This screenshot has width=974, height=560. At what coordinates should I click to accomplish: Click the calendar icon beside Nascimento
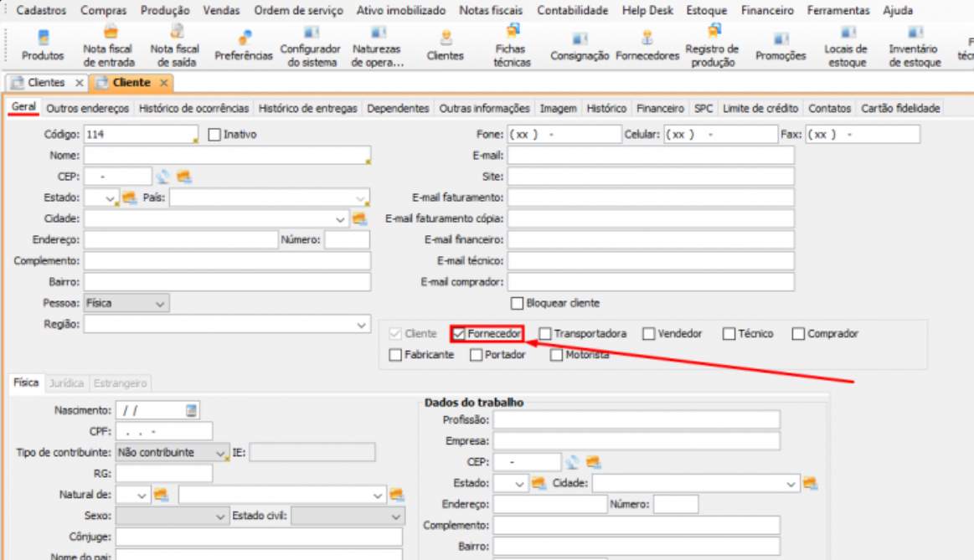[192, 410]
